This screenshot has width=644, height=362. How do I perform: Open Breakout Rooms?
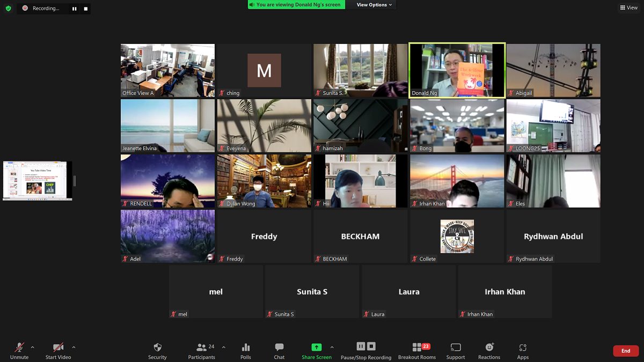coord(417,351)
